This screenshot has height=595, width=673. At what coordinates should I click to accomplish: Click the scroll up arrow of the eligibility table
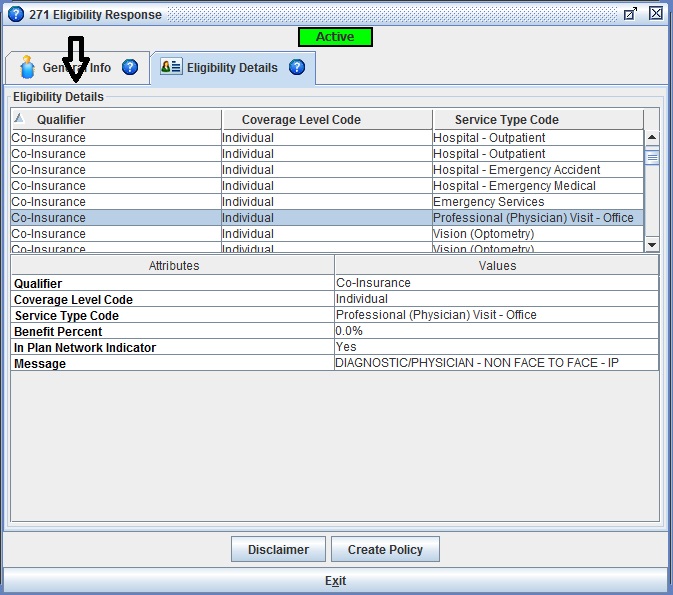click(652, 137)
